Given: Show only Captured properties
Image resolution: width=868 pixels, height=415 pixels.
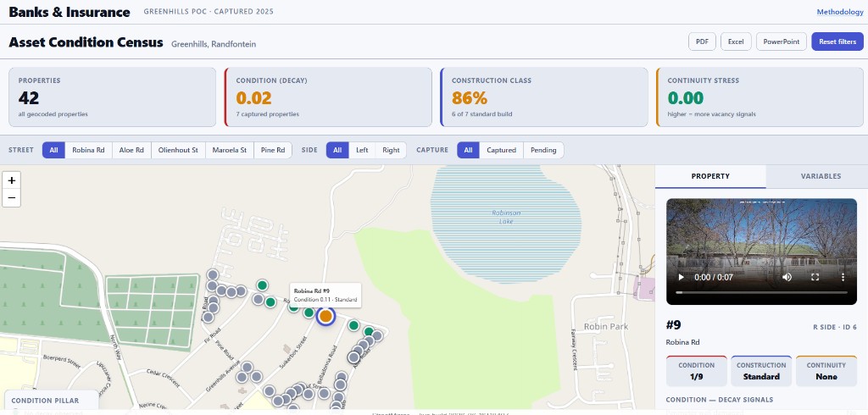Looking at the screenshot, I should pos(502,150).
